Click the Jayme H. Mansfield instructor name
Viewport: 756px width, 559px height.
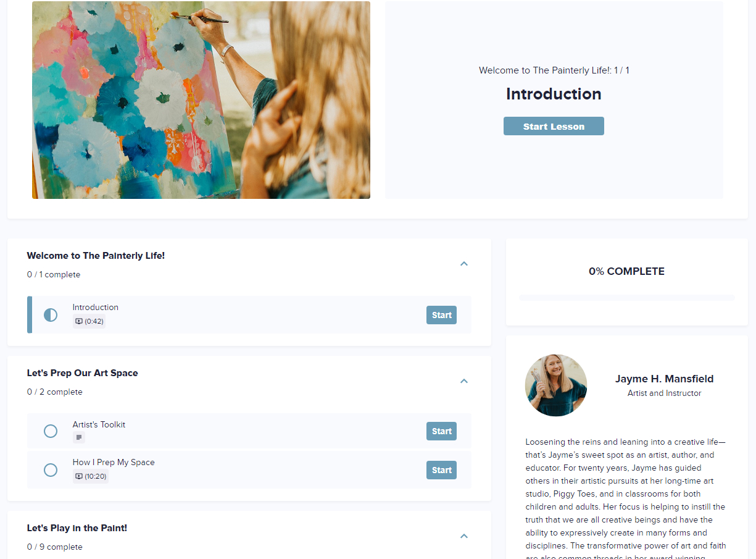tap(664, 379)
